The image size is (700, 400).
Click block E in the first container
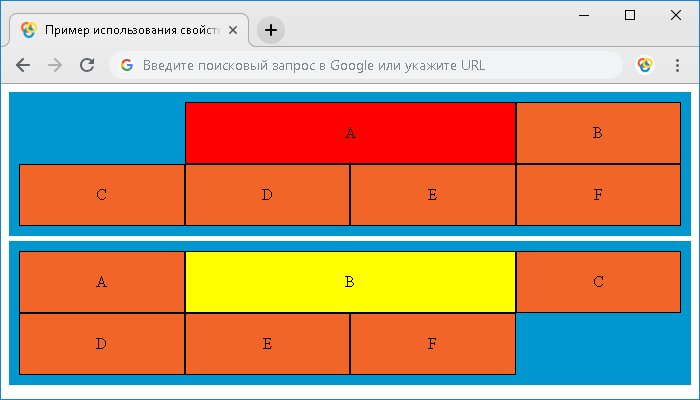(433, 195)
